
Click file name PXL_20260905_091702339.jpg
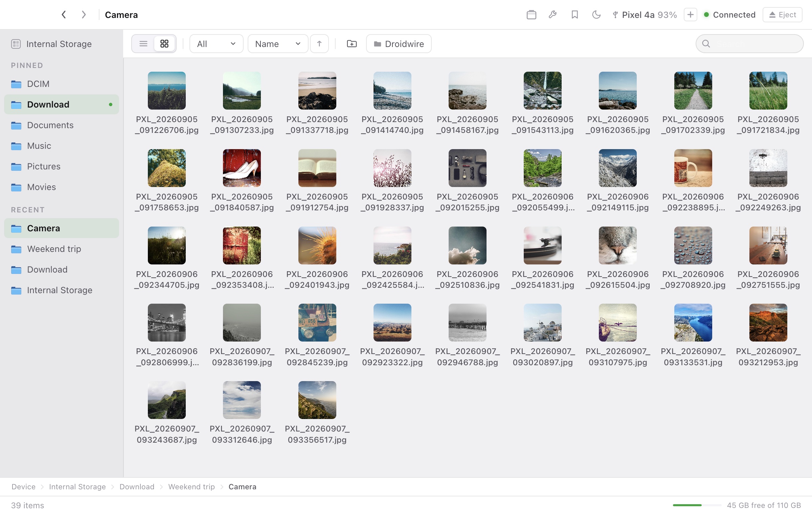pyautogui.click(x=693, y=124)
